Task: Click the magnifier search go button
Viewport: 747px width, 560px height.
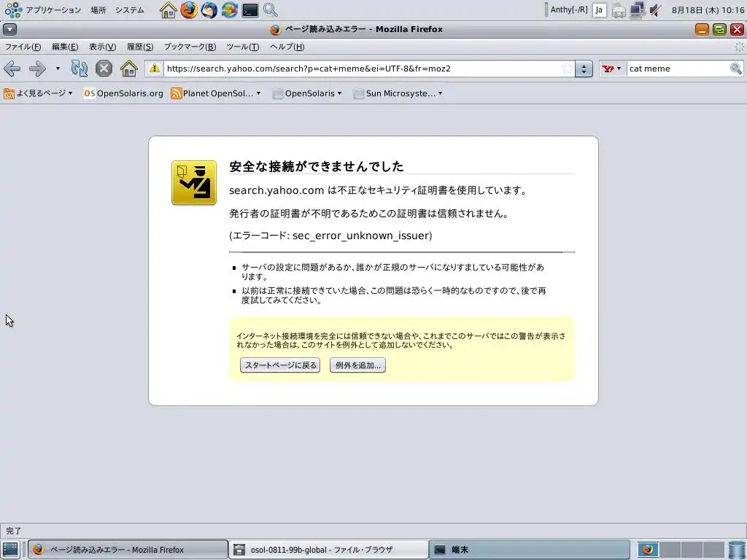Action: 736,69
